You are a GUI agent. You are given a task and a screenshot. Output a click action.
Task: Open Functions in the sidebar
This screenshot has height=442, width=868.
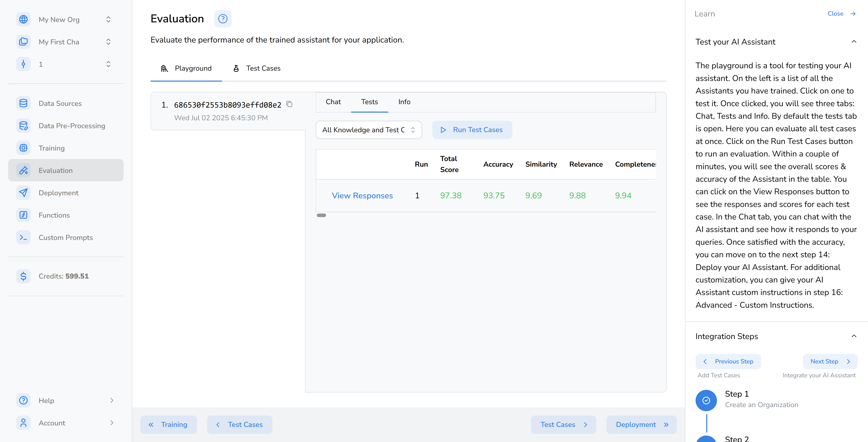[x=66, y=215]
